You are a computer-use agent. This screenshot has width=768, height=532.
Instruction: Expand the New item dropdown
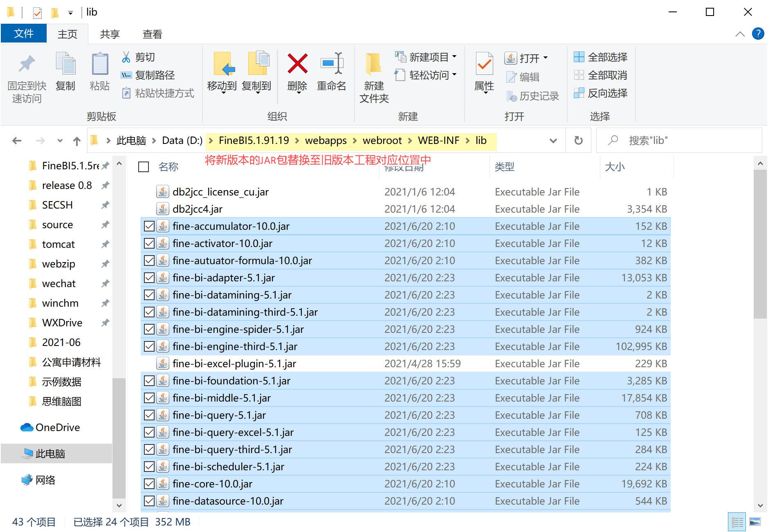455,57
